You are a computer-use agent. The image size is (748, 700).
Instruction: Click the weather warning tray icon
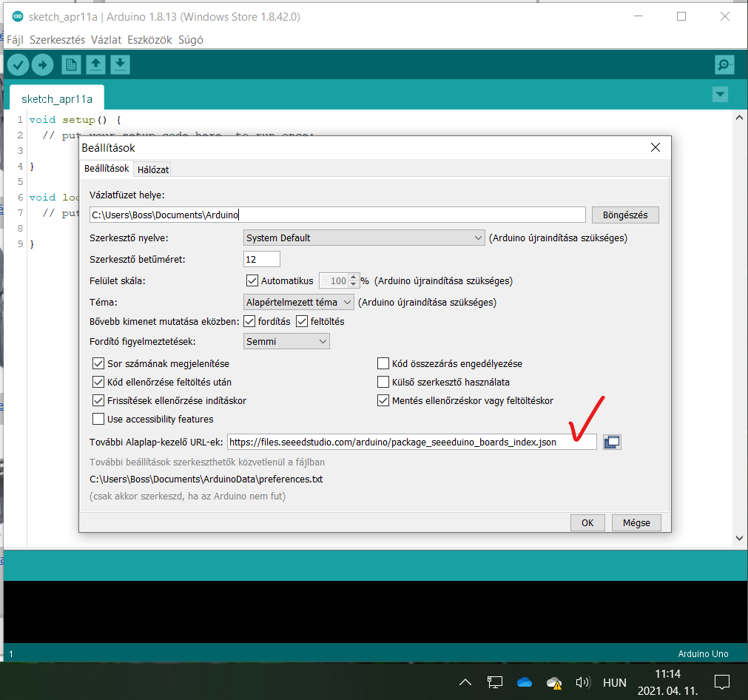(x=554, y=683)
